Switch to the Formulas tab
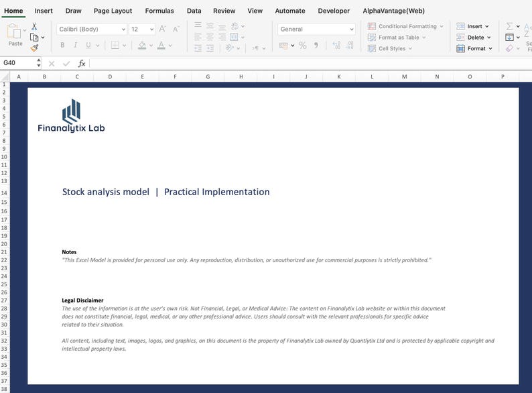Screen dimensions: 532x393 click(159, 11)
